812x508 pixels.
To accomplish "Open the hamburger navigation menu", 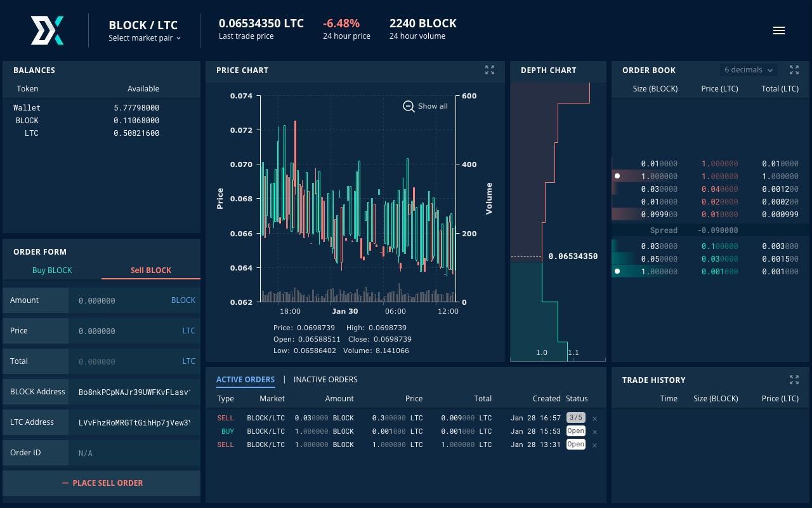I will [779, 30].
